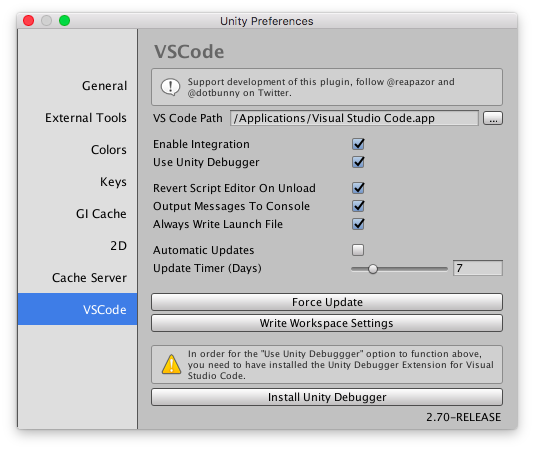The image size is (534, 450).
Task: Browse for VS Code path with ellipsis button
Action: click(493, 118)
